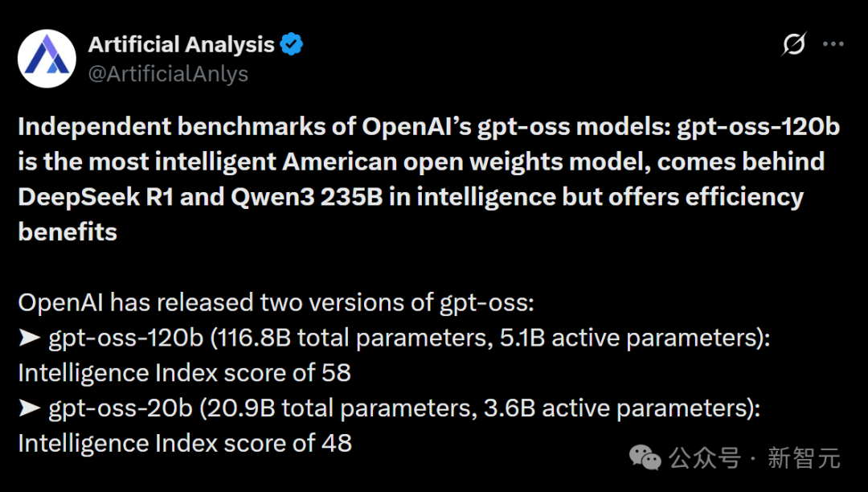Click the arrow bullet before gpt-oss-120b

pyautogui.click(x=30, y=338)
